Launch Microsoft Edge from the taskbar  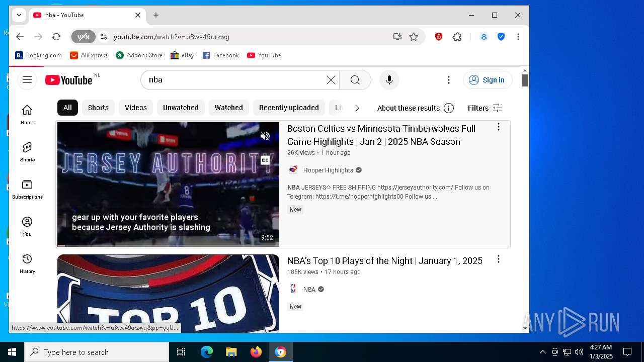pos(207,352)
